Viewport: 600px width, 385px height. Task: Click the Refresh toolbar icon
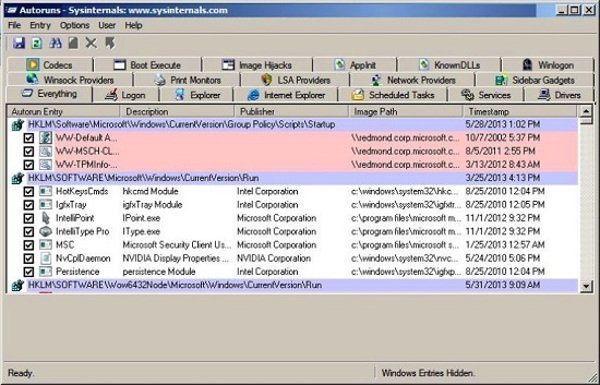[37, 43]
